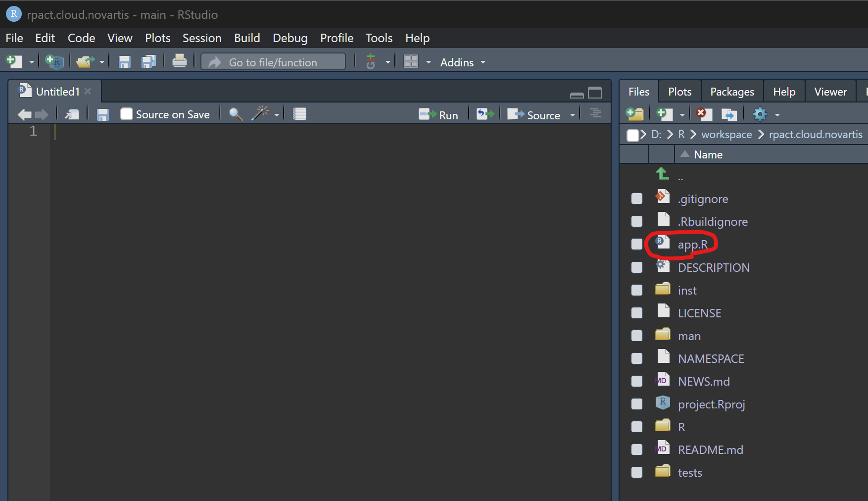
Task: Open the Run button to execute code
Action: tap(439, 114)
